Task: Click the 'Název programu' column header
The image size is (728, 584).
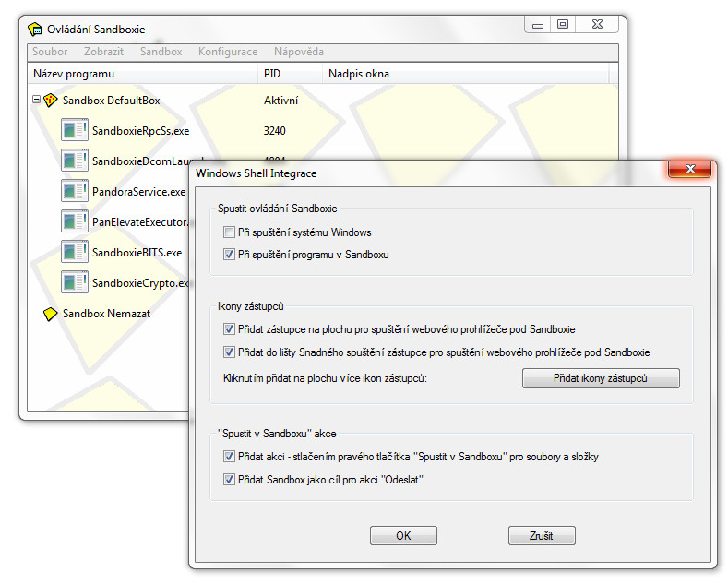Action: point(142,74)
